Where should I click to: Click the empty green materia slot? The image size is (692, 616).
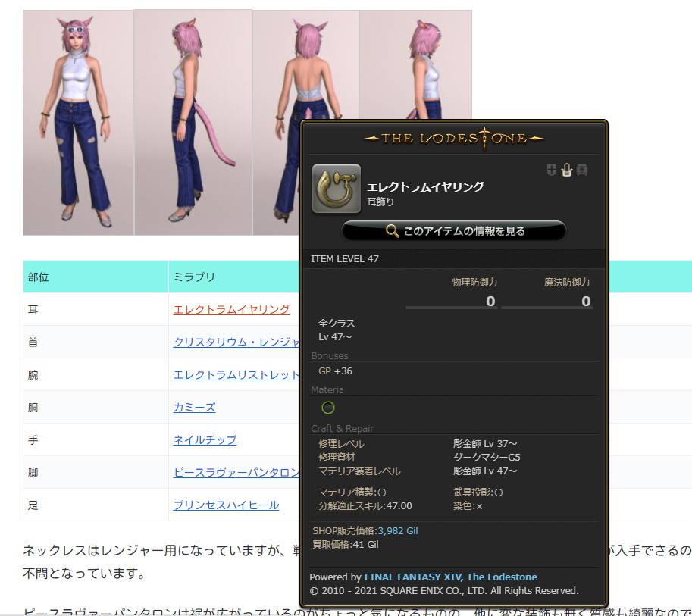tap(328, 408)
